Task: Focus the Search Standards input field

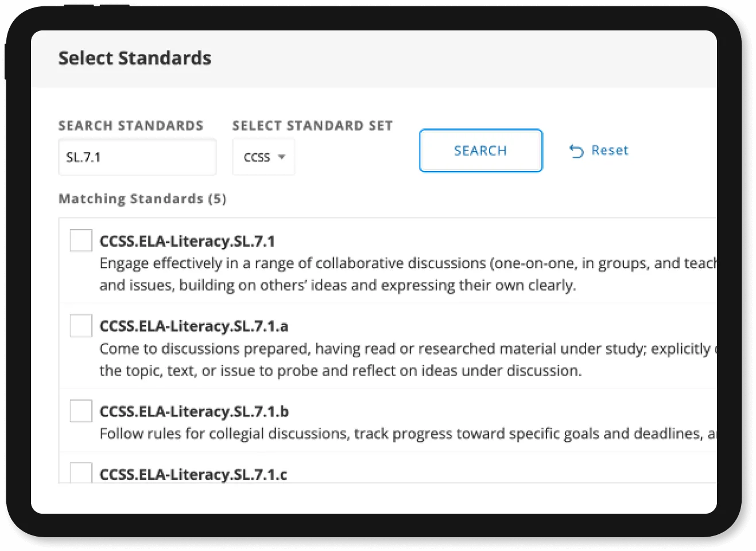Action: pos(137,157)
